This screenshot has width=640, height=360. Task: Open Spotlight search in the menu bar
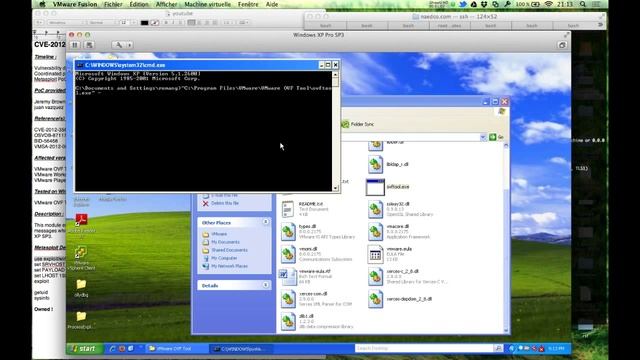[583, 4]
